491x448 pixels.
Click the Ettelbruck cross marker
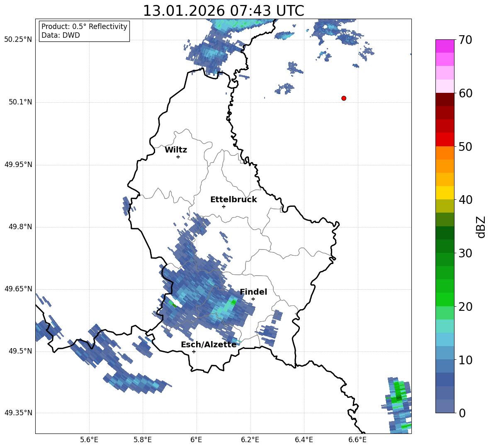tap(224, 206)
